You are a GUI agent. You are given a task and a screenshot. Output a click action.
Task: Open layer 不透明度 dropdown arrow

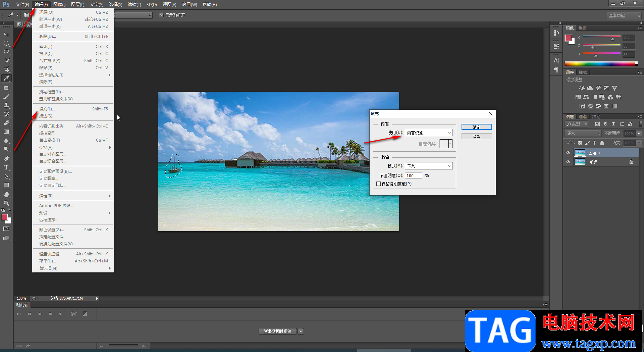coord(639,134)
